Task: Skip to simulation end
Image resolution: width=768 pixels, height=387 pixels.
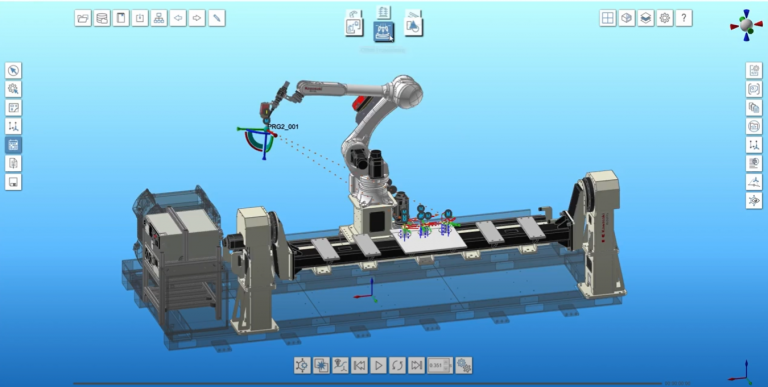Action: click(416, 365)
